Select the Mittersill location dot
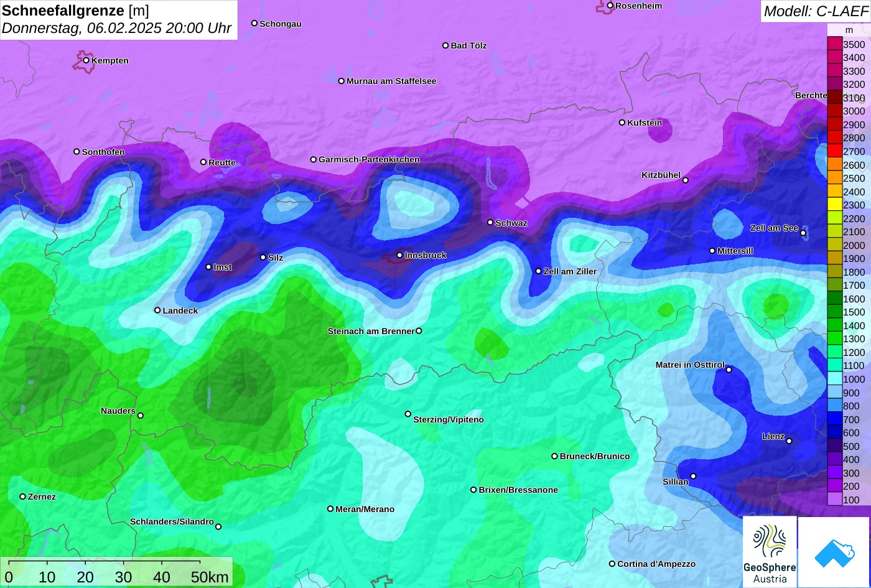This screenshot has width=871, height=588. click(712, 251)
